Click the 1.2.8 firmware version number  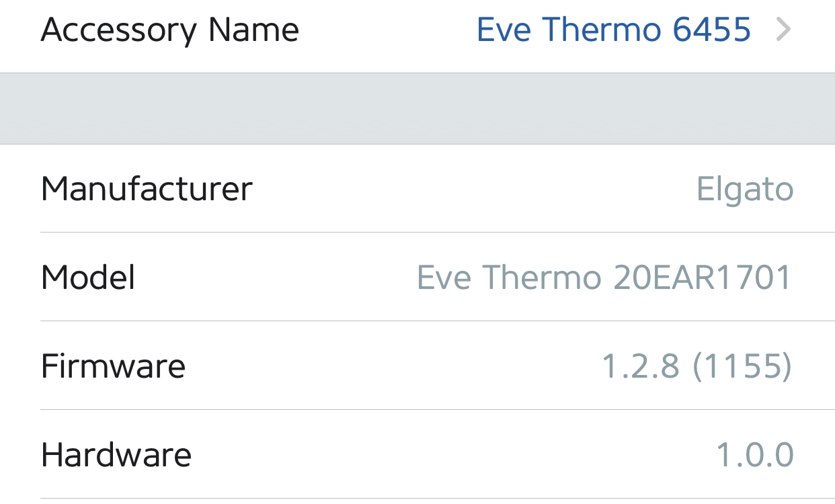tap(641, 366)
